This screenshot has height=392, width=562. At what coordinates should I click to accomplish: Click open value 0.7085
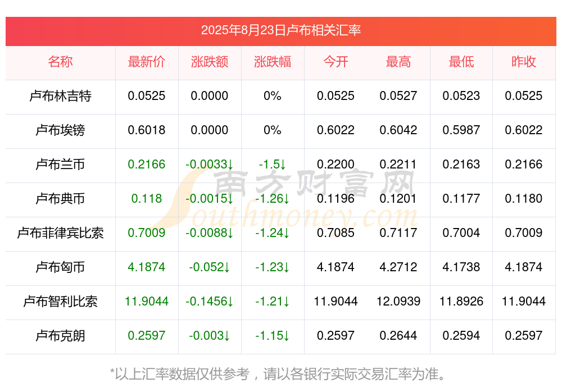[336, 233]
